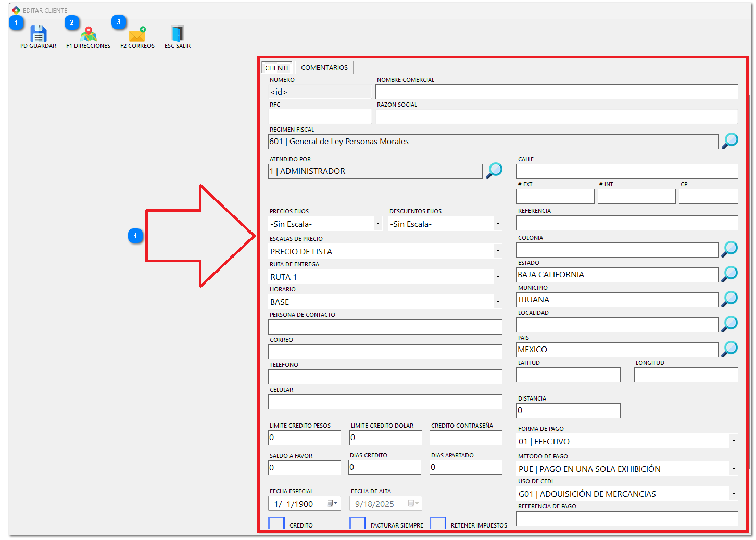756x540 pixels.
Task: Open Municipio lookup magnifier
Action: pos(729,299)
